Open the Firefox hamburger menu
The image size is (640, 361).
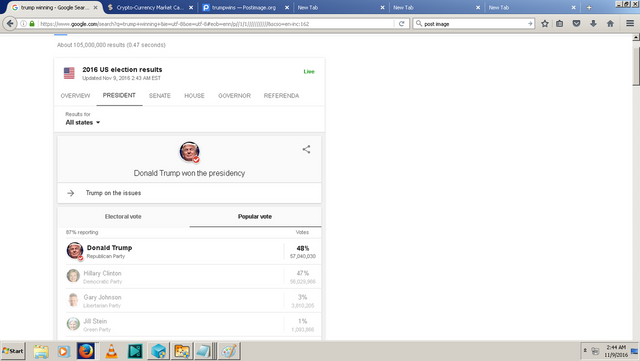[x=630, y=24]
